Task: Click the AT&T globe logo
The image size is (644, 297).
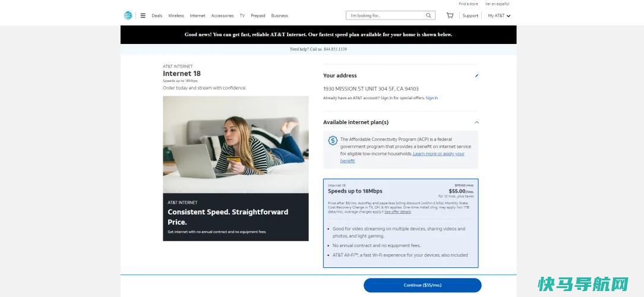Action: tap(128, 15)
